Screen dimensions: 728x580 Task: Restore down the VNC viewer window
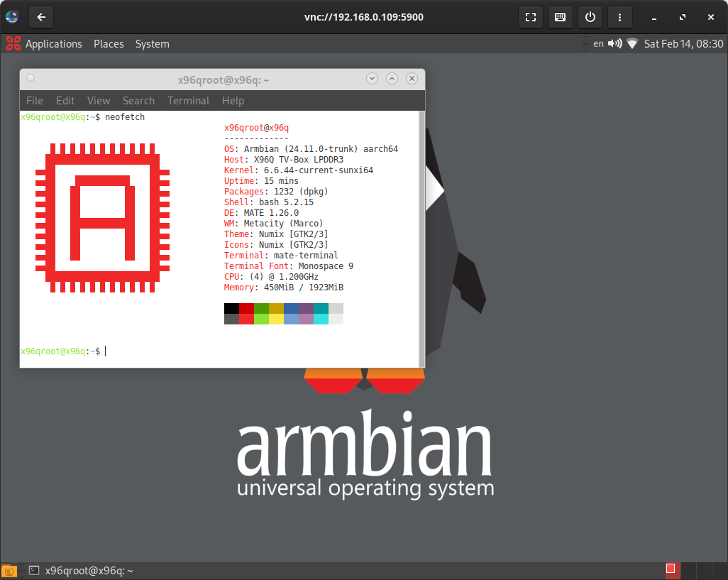(x=683, y=17)
